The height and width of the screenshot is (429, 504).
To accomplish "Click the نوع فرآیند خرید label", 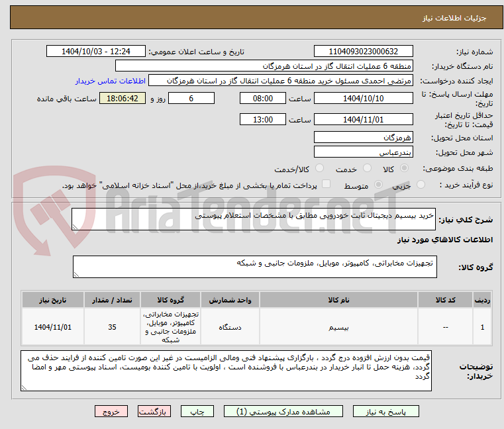I will tap(466, 185).
